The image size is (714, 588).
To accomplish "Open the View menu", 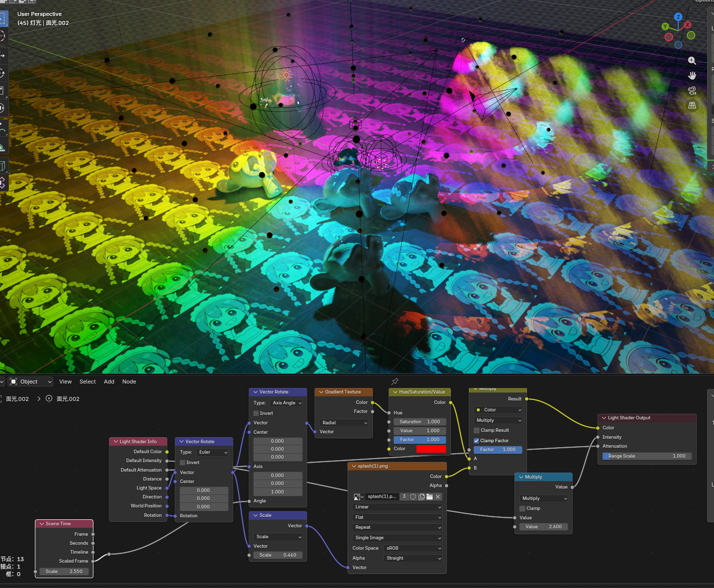I will pos(65,382).
